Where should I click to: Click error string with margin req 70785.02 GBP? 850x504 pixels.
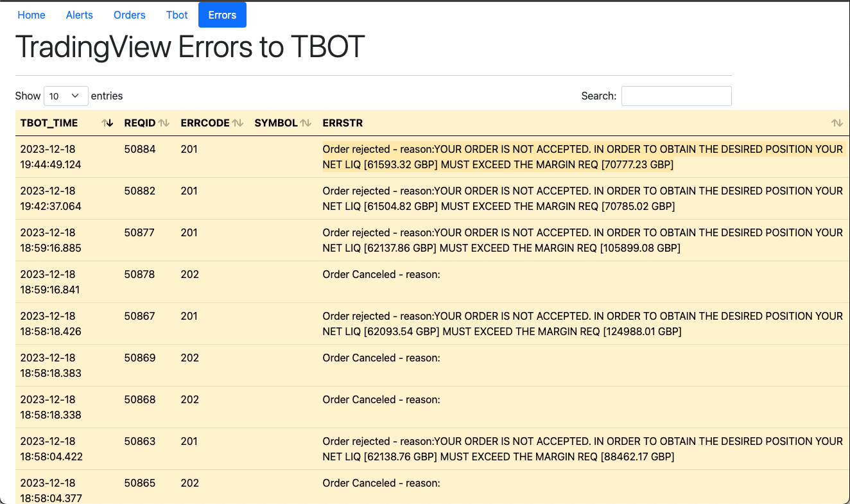pos(582,198)
